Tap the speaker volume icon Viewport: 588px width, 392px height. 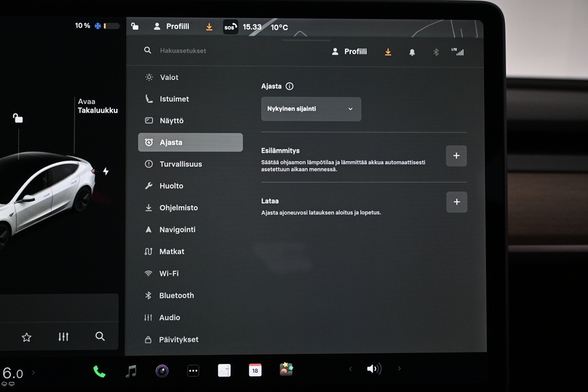click(x=373, y=369)
